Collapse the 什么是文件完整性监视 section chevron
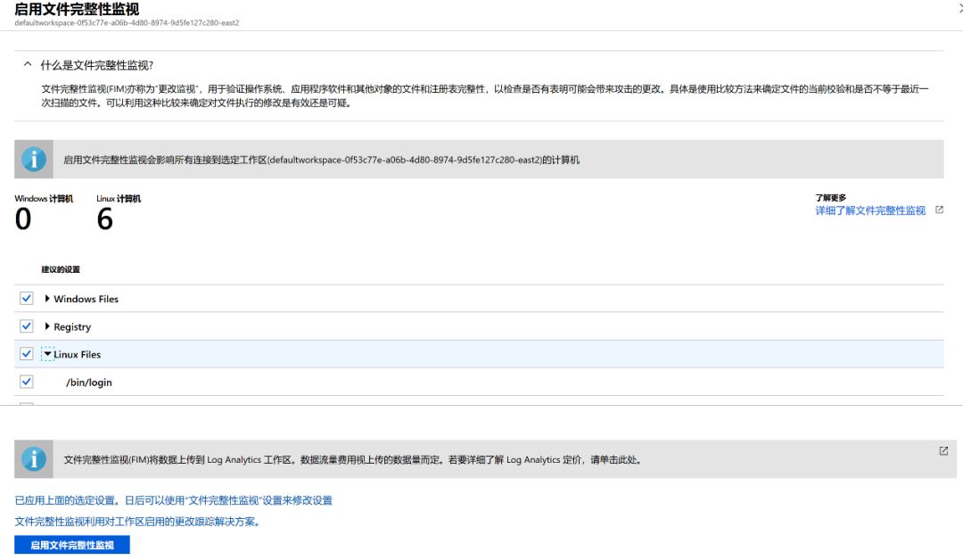The image size is (963, 560). pyautogui.click(x=28, y=65)
